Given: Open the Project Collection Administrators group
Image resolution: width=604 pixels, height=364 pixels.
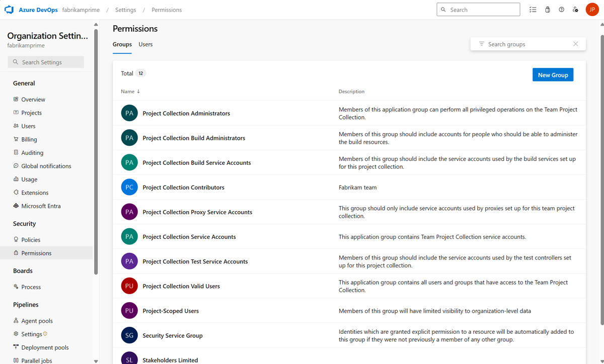Looking at the screenshot, I should pyautogui.click(x=186, y=113).
